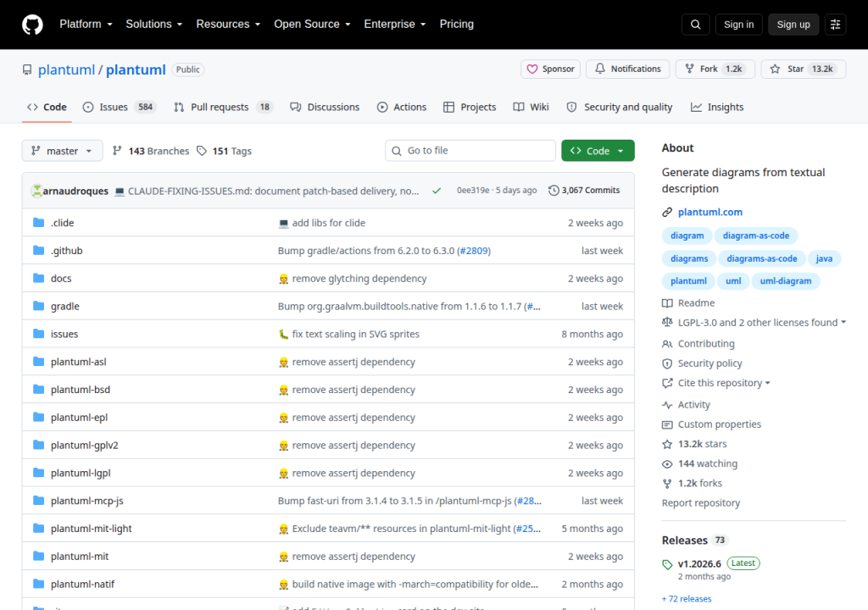
Task: Switch to the Pull requests tab
Action: click(x=223, y=107)
